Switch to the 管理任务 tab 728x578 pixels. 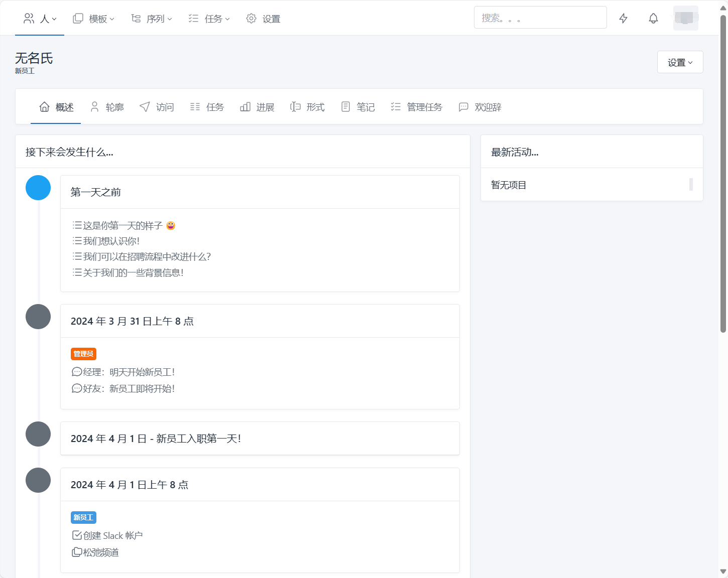point(416,107)
